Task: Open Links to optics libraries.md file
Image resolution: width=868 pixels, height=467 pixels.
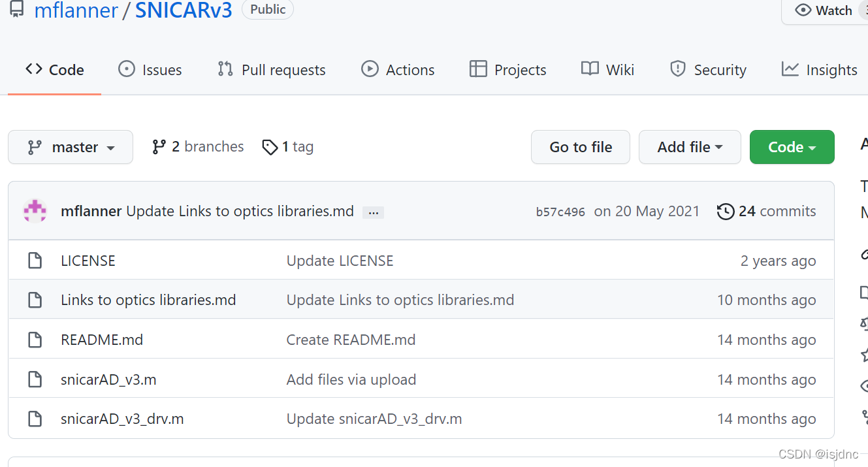Action: click(x=148, y=300)
